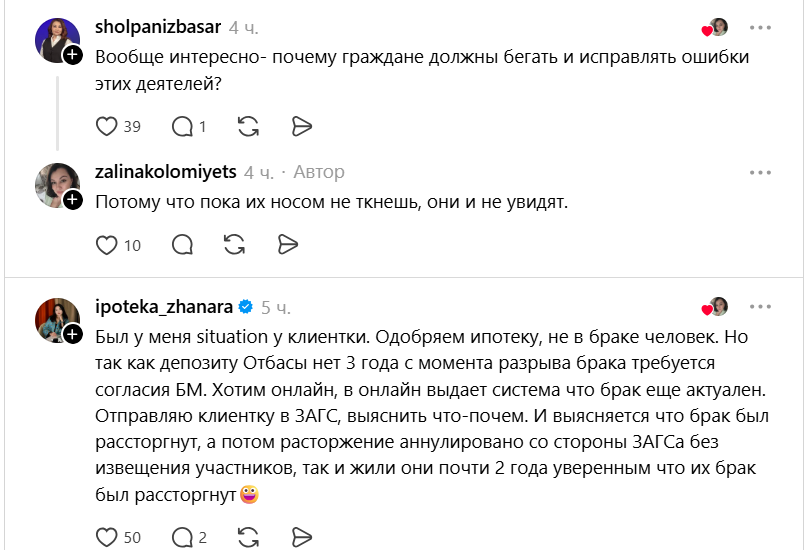
Task: Open sholpanizbasar's profile from username
Action: point(158,27)
